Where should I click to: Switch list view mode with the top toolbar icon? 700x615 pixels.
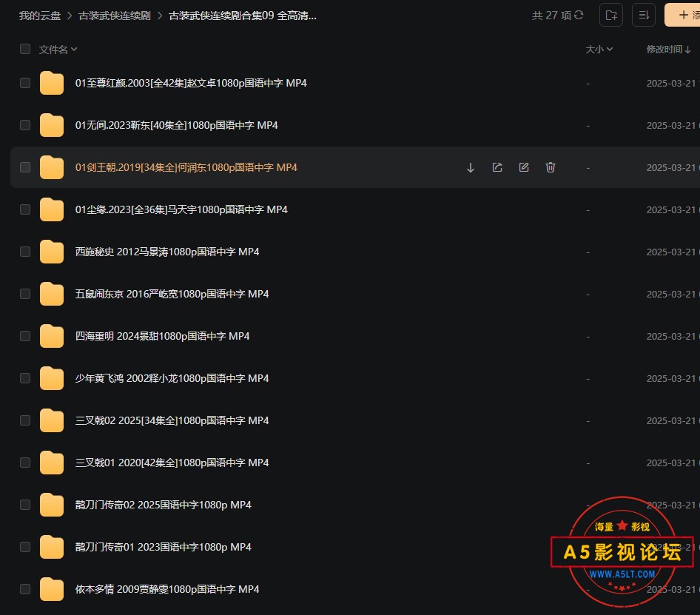tap(644, 16)
